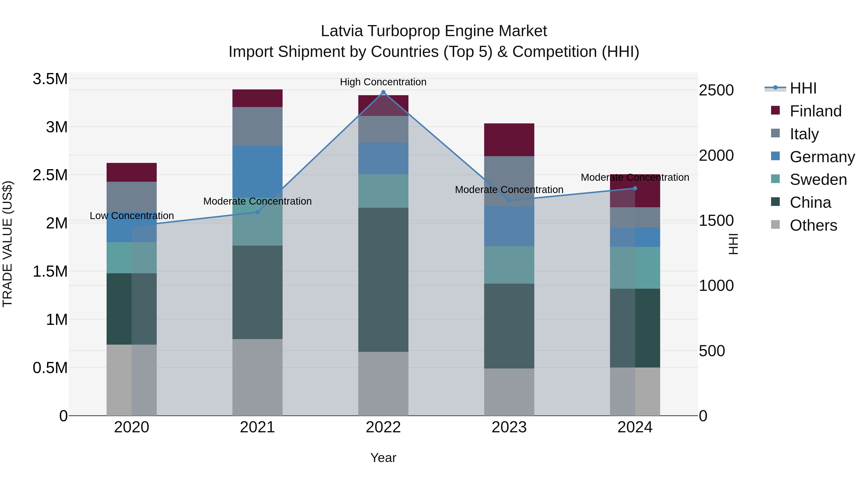Click the 1M left axis tick

coord(57,319)
